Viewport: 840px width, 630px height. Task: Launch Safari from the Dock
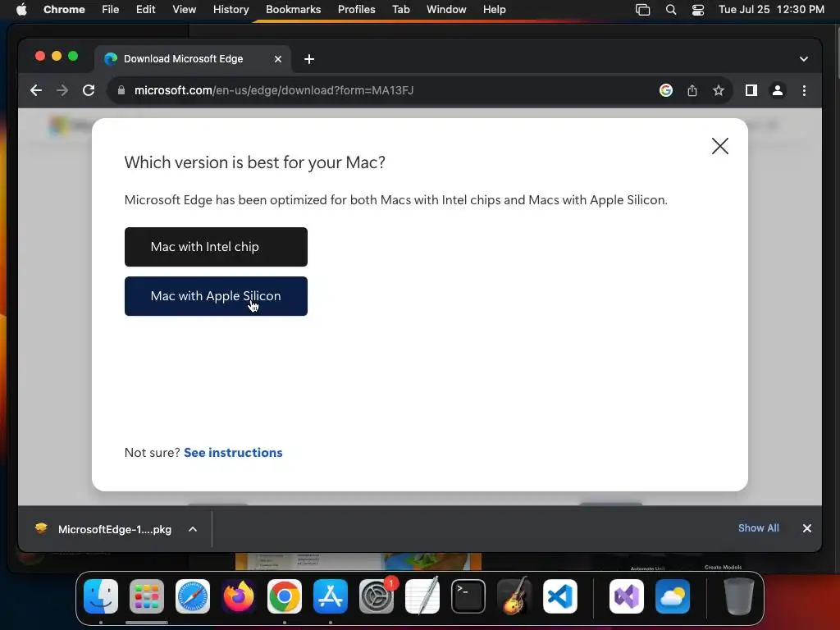tap(193, 596)
